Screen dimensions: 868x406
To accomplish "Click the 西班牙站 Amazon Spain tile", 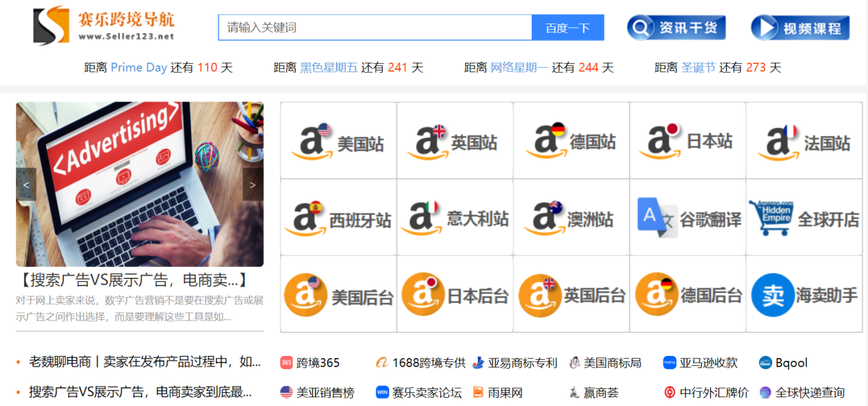I will coord(338,218).
